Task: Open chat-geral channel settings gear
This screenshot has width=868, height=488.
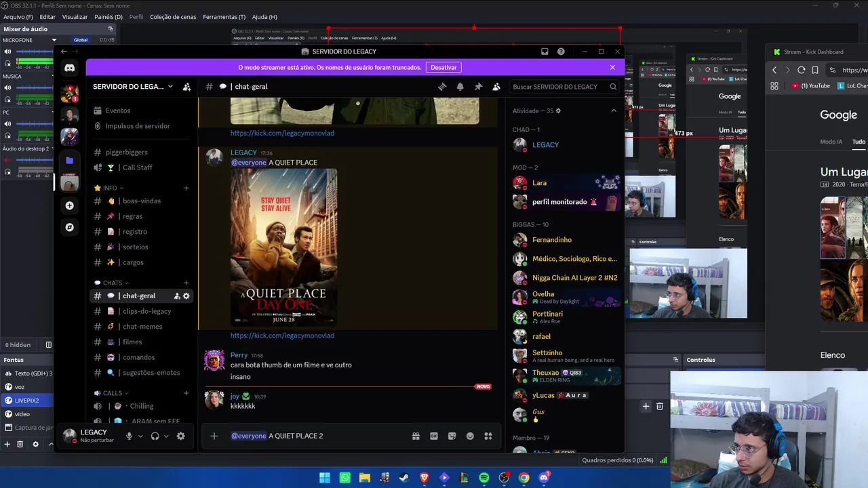Action: click(x=186, y=296)
